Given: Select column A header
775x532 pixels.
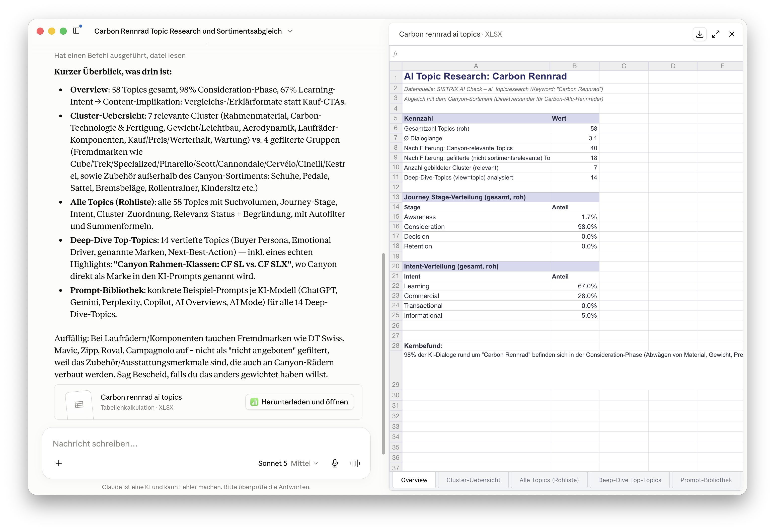Looking at the screenshot, I should pyautogui.click(x=476, y=66).
